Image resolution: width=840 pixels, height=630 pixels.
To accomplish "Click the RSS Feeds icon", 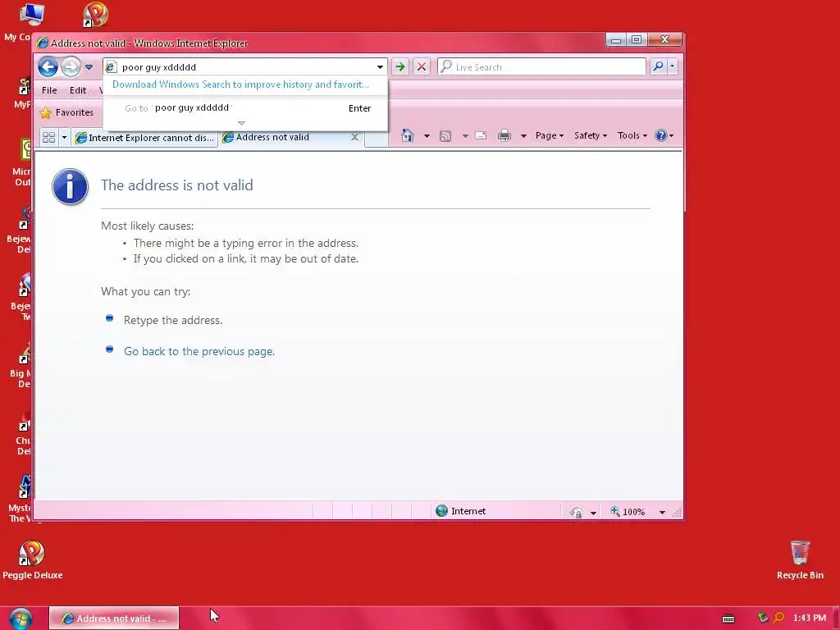I will [x=445, y=135].
